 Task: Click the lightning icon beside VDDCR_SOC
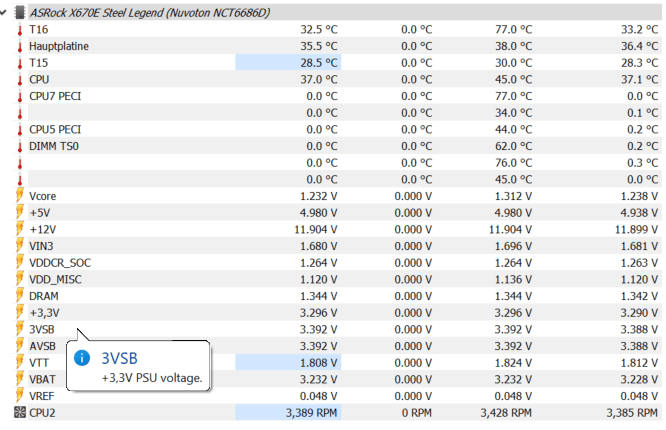[x=20, y=263]
